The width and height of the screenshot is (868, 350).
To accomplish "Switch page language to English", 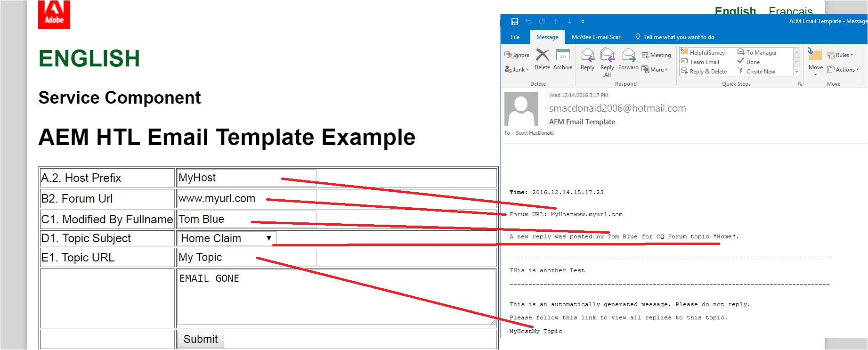I will coord(735,10).
